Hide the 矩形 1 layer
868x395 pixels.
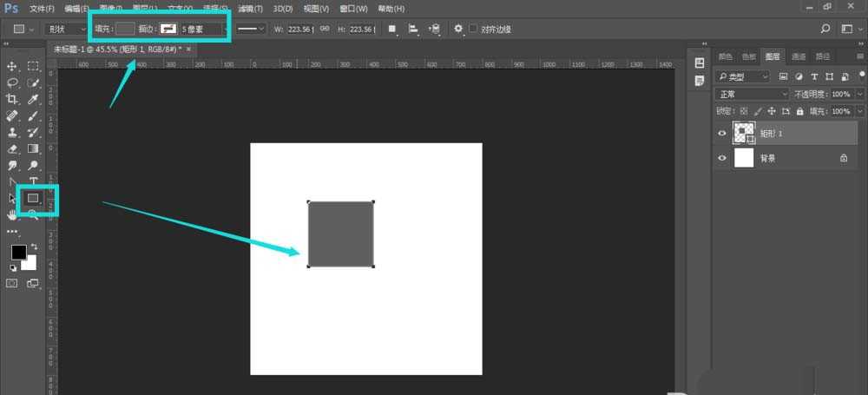(721, 133)
